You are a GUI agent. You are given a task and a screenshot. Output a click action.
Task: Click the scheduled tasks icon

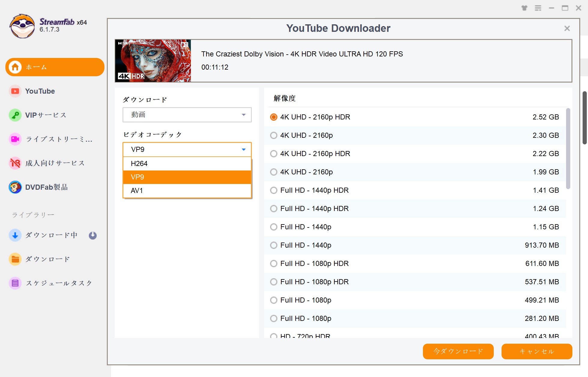pyautogui.click(x=15, y=283)
